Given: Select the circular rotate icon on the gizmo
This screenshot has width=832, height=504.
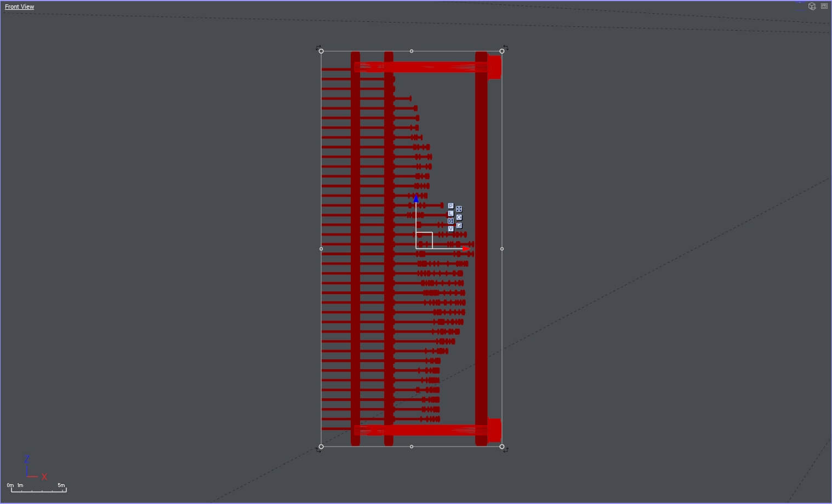Looking at the screenshot, I should tap(459, 217).
